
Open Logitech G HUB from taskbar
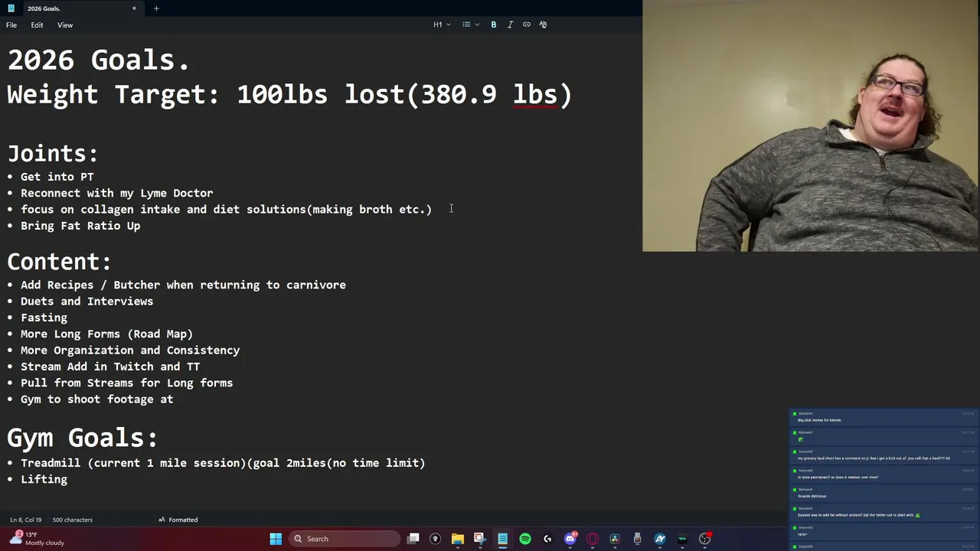pyautogui.click(x=547, y=539)
